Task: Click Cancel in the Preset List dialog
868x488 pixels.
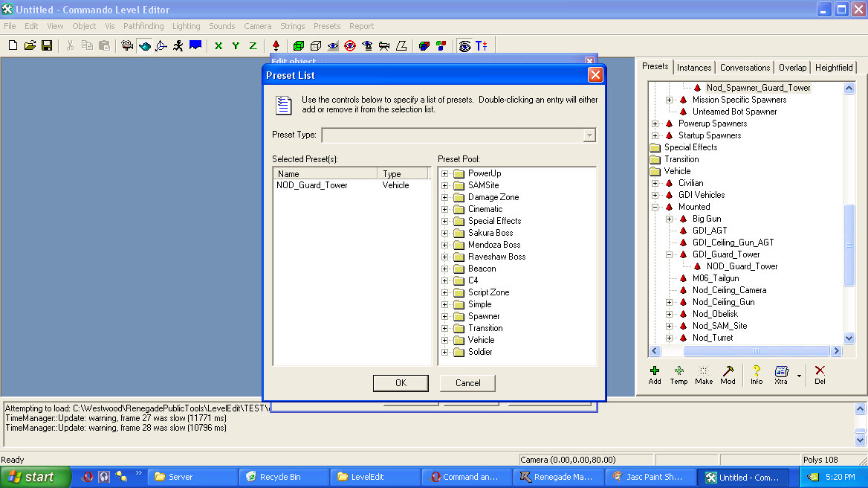Action: [467, 383]
